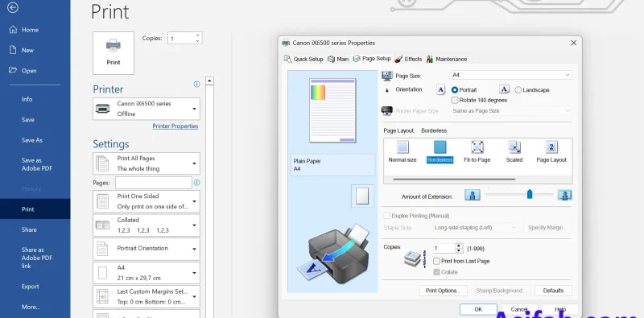Expand Last Custom Margins Setting dropdown

click(x=147, y=296)
